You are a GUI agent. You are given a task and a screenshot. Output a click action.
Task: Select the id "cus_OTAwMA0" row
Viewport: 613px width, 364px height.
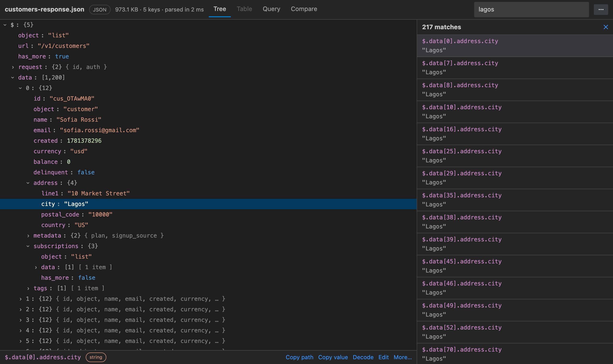208,99
